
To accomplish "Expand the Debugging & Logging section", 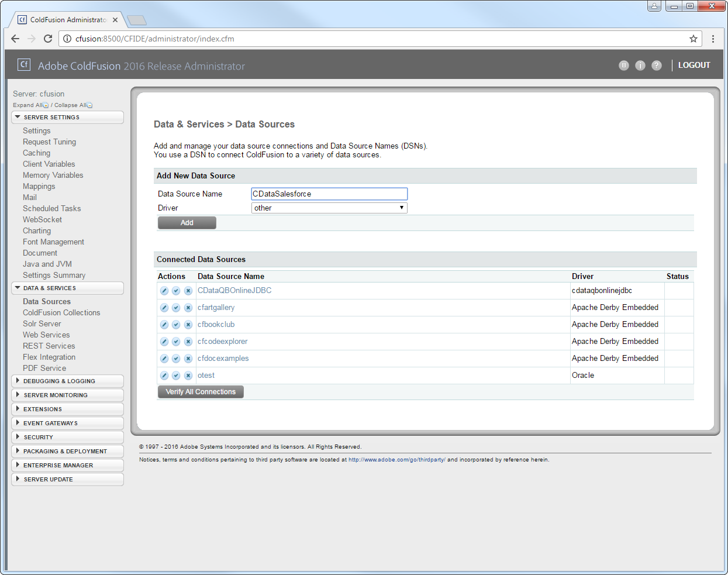I will 67,381.
